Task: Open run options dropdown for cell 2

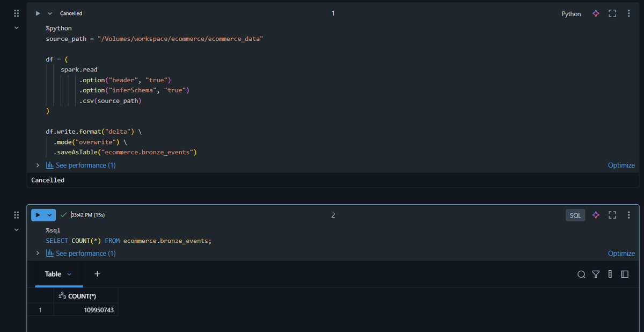Action: [50, 215]
